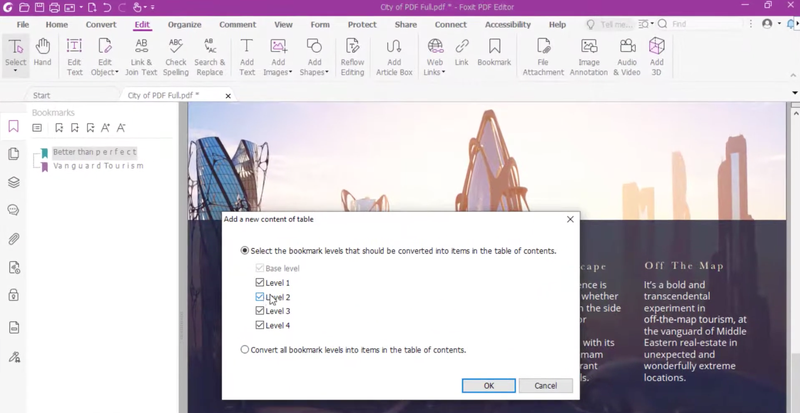Screen dimensions: 800x413
Task: Add a Bookmark from the ribbon
Action: pos(494,53)
